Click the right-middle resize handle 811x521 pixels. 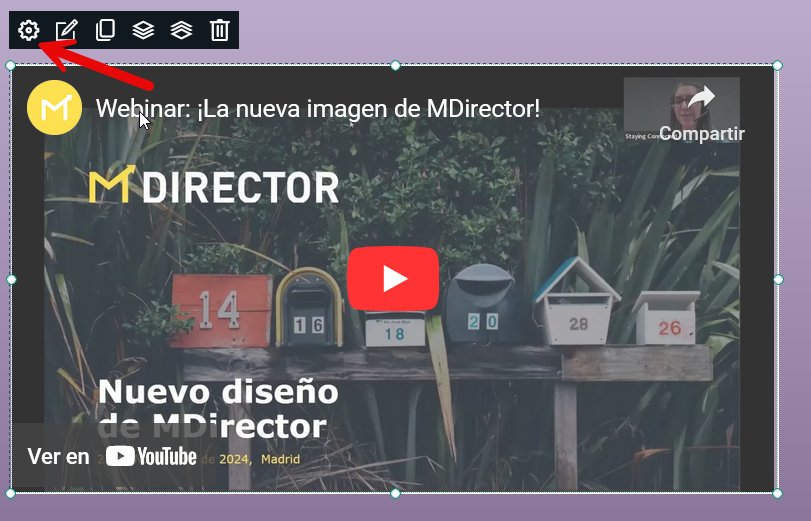[778, 279]
